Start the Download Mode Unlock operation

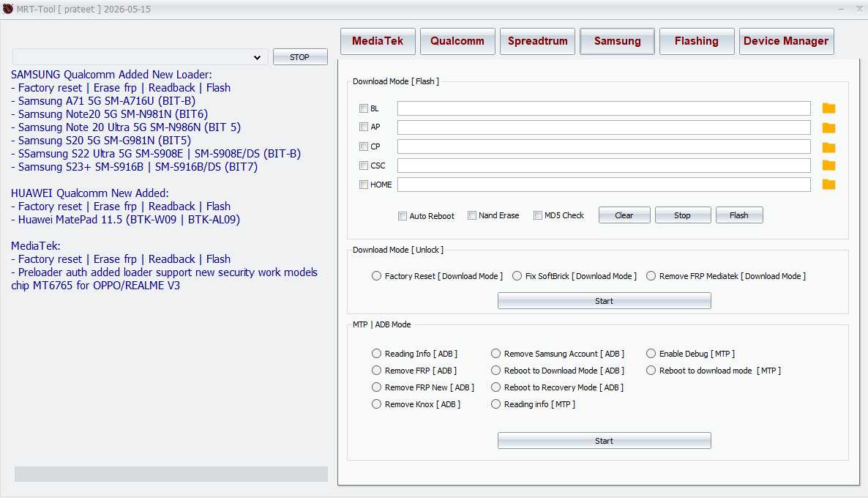[x=604, y=301]
